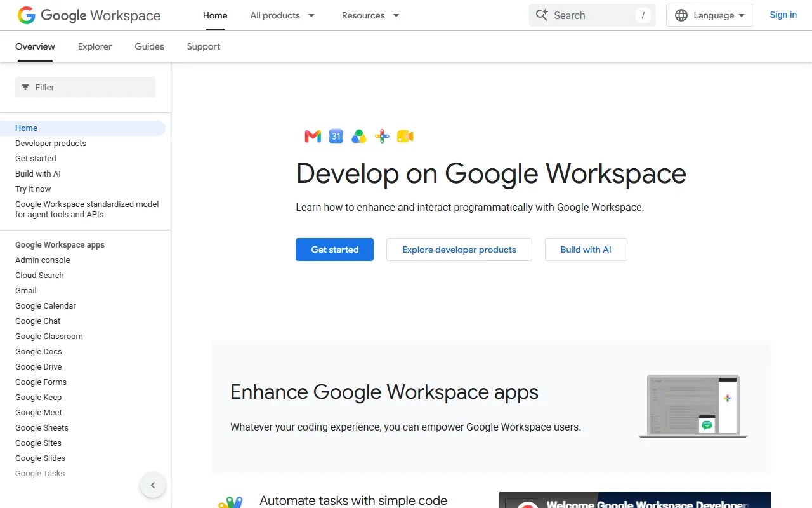
Task: Open the Language selector dropdown
Action: tap(710, 15)
